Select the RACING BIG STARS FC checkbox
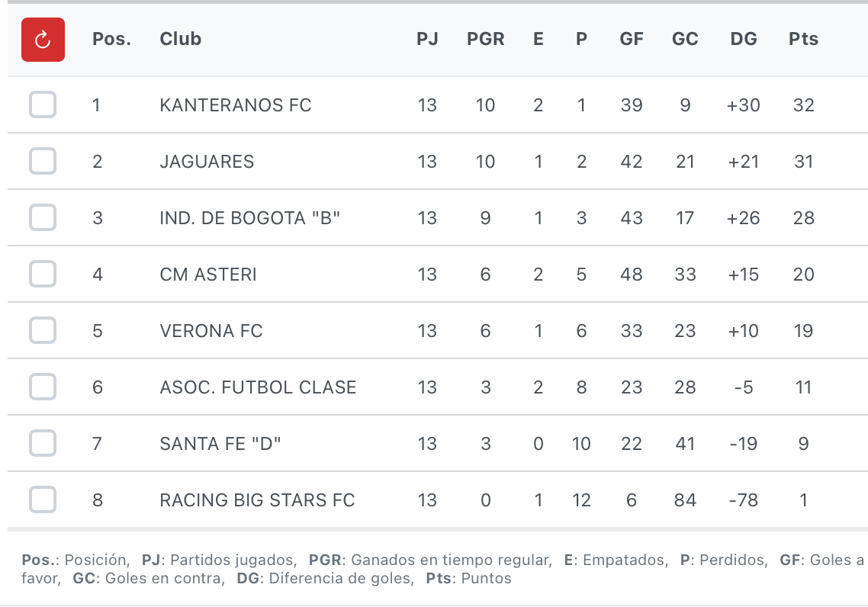868x607 pixels. point(43,499)
